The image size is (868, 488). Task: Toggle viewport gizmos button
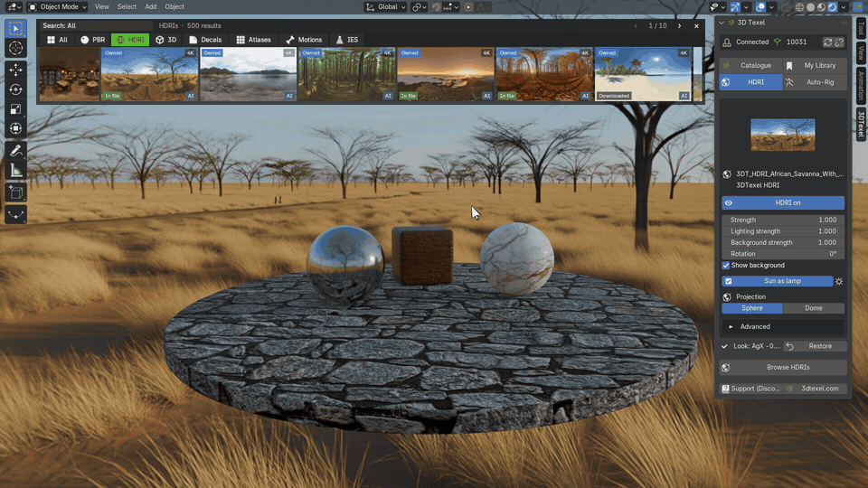point(735,7)
